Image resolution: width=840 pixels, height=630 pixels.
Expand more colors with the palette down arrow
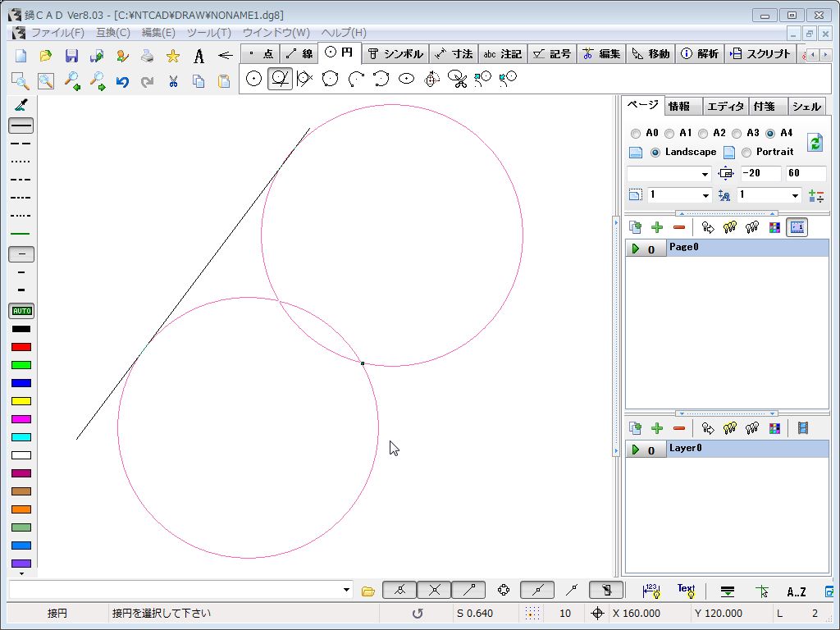click(x=21, y=573)
